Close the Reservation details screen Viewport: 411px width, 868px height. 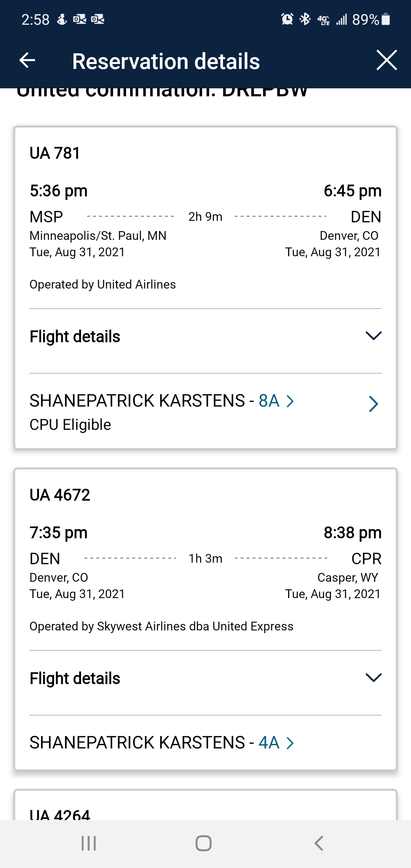coord(387,60)
